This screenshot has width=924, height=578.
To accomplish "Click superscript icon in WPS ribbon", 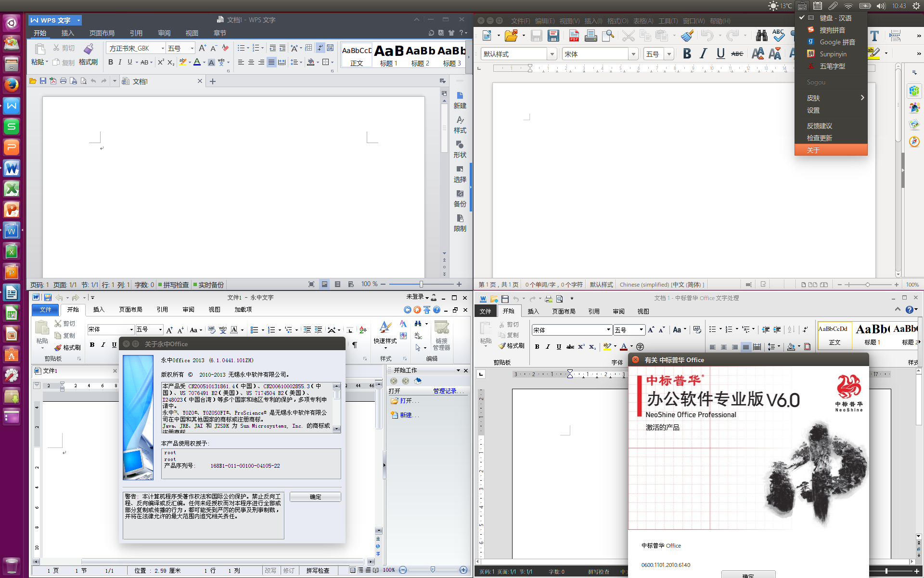I will pos(161,62).
